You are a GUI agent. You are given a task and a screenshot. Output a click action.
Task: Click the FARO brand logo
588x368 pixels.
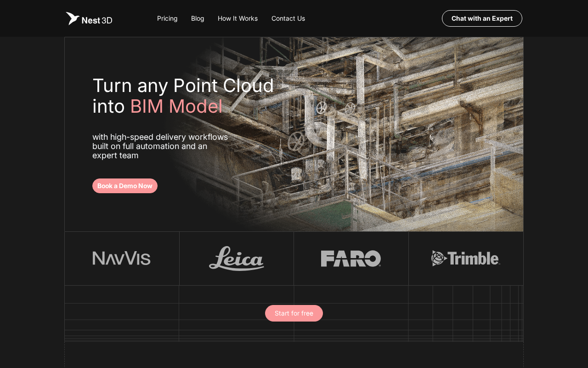click(351, 259)
